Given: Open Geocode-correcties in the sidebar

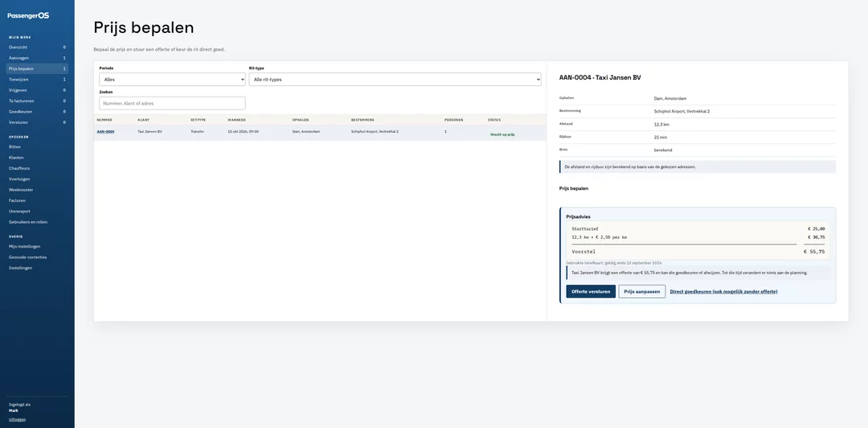Looking at the screenshot, I should [x=37, y=257].
